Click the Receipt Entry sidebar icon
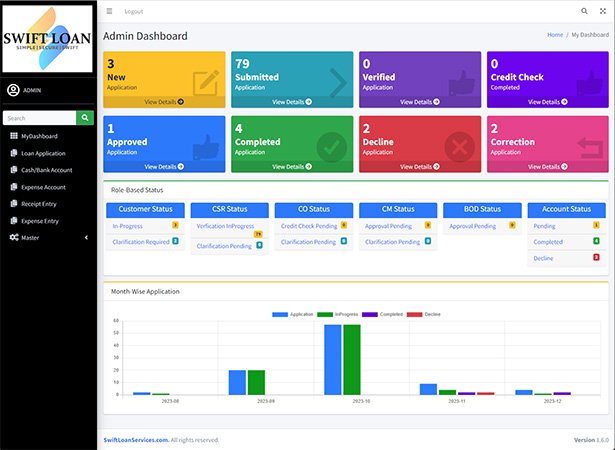This screenshot has width=615, height=450. 13,203
